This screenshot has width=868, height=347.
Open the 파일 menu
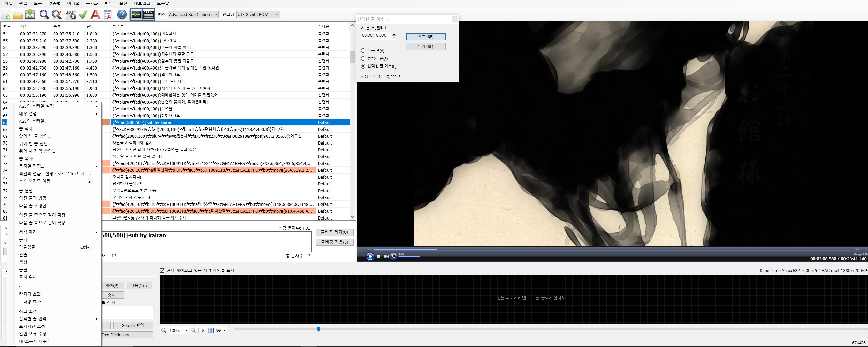point(8,3)
